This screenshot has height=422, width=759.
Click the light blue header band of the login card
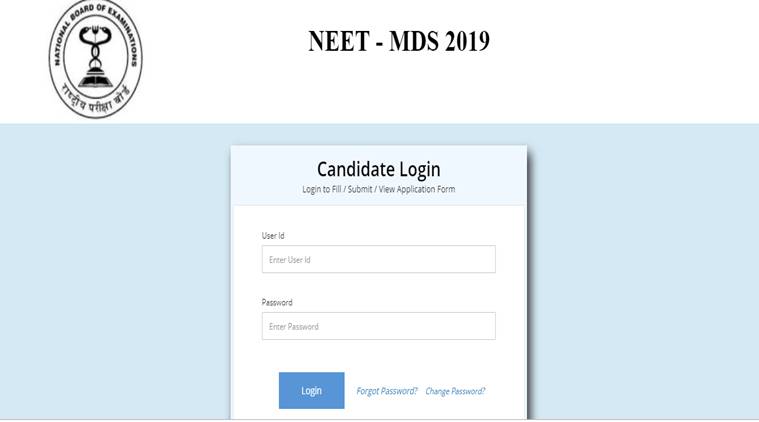tap(379, 175)
